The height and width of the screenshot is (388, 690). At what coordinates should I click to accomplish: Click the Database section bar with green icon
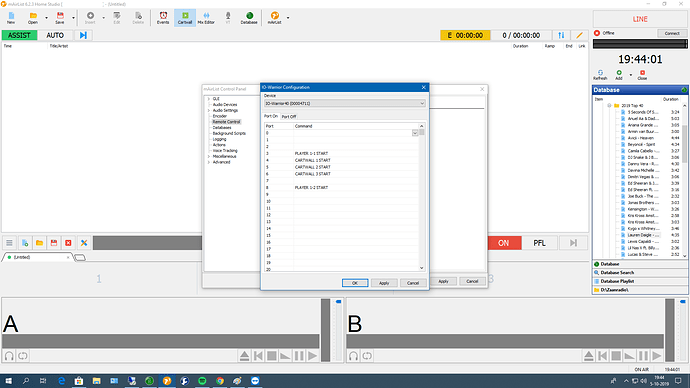640,264
